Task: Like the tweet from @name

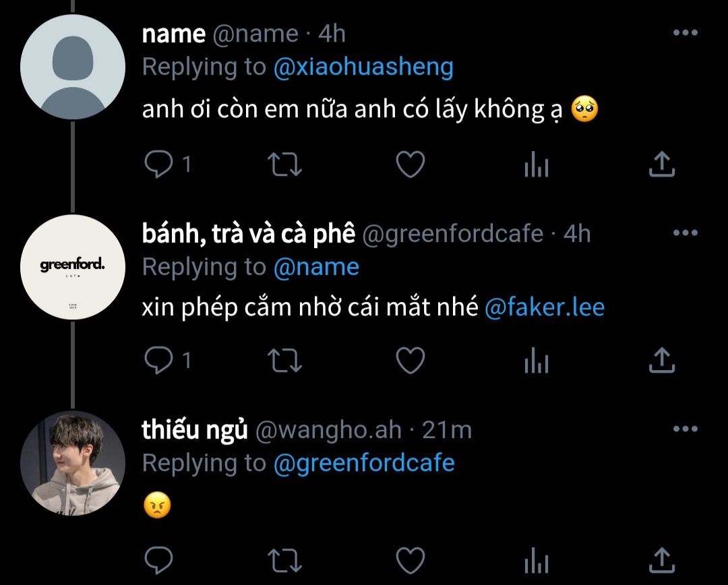Action: [x=410, y=165]
